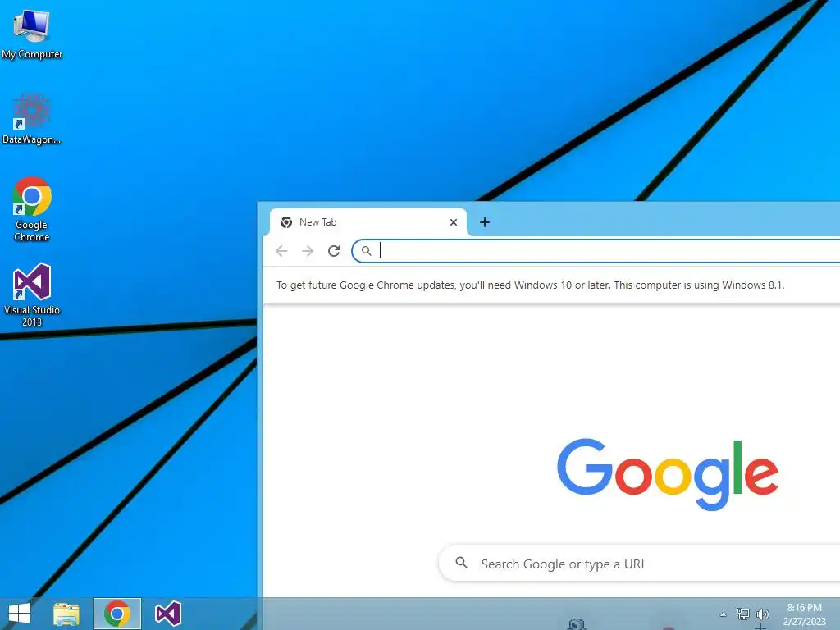Click the address bar search magnifier icon
Screen dimensions: 840x630
(x=367, y=251)
